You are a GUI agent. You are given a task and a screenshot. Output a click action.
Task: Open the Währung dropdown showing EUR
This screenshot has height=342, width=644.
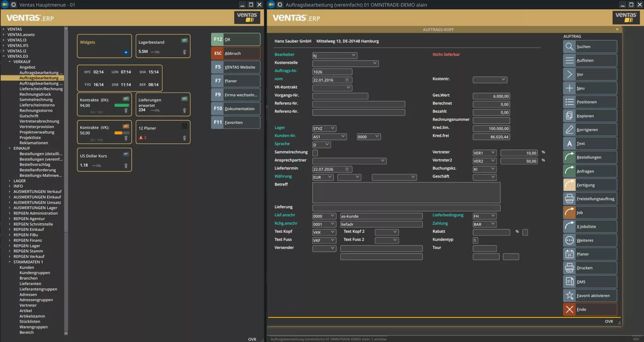pos(322,177)
